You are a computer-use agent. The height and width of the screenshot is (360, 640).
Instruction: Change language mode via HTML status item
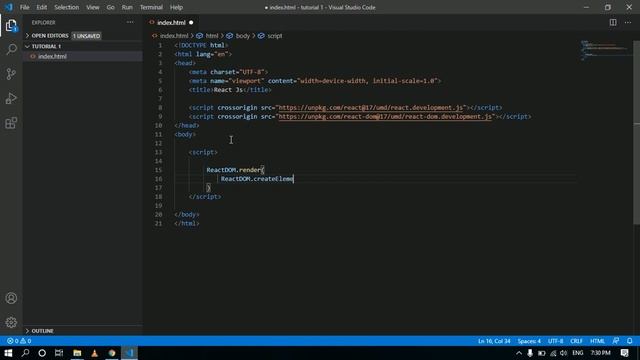[x=598, y=341]
